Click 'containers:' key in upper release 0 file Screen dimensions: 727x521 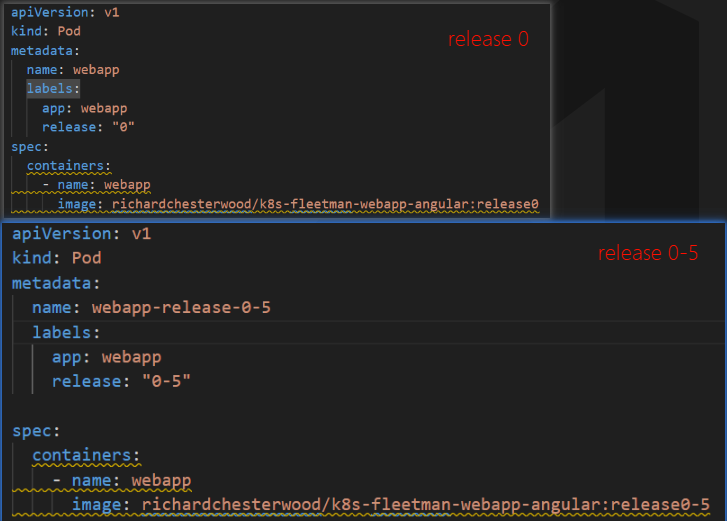pyautogui.click(x=69, y=165)
